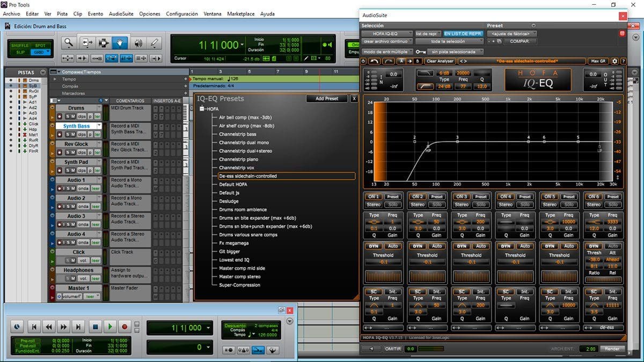
Task: Open 'crear archivo continuo' dropdown
Action: [x=387, y=41]
